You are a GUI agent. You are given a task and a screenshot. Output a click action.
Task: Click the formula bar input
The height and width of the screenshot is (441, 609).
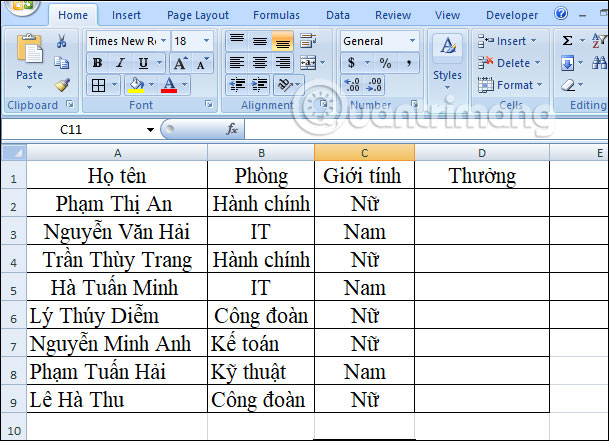[x=426, y=129]
